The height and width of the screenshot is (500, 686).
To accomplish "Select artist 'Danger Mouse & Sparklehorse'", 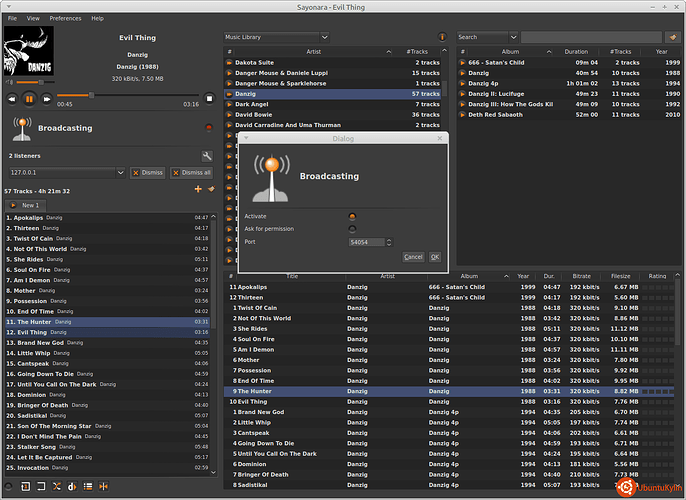I will [x=332, y=84].
